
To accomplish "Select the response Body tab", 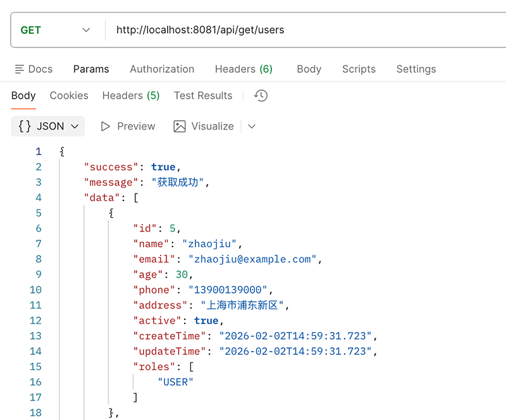I will click(x=23, y=96).
